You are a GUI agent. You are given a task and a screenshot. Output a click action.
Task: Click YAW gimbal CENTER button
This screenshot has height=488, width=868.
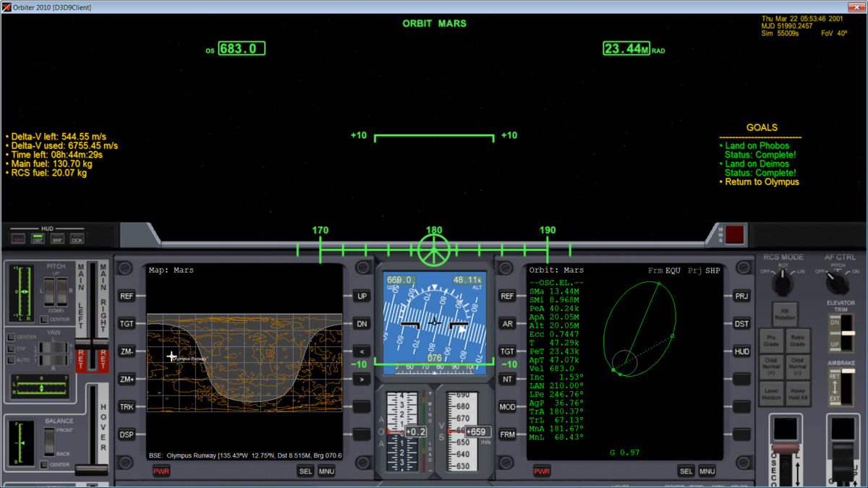point(11,337)
